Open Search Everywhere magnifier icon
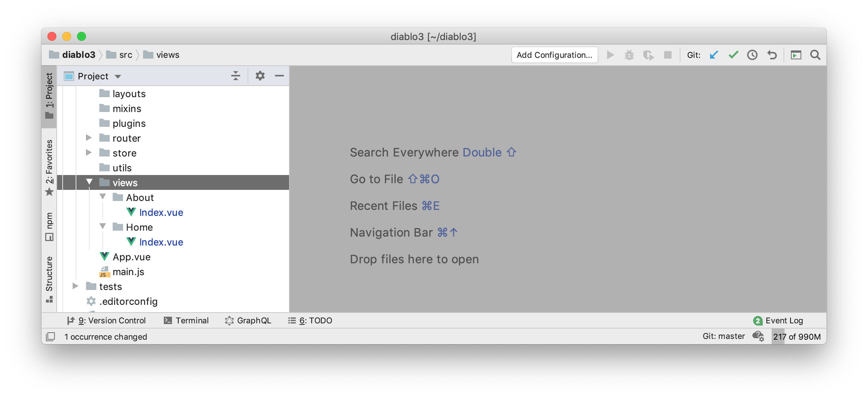The width and height of the screenshot is (868, 399). coord(815,55)
